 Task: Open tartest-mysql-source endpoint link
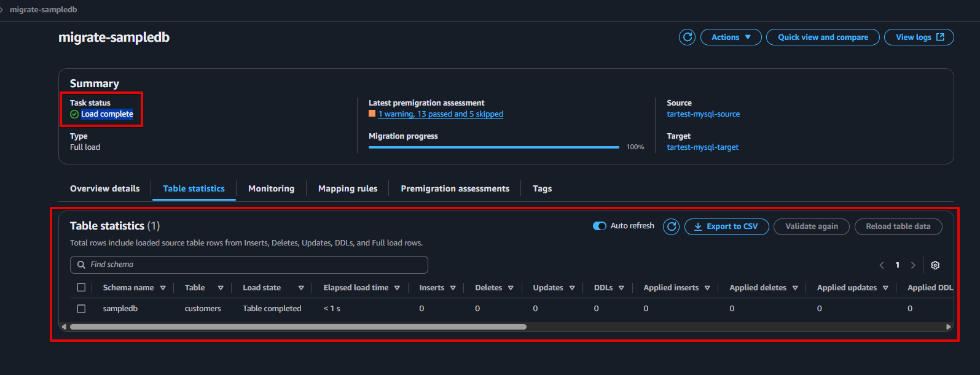pos(704,114)
